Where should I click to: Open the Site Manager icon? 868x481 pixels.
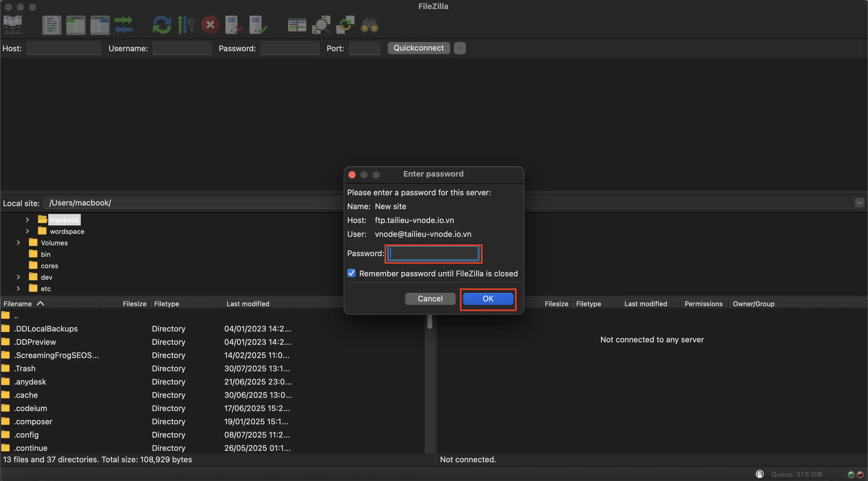coord(13,25)
